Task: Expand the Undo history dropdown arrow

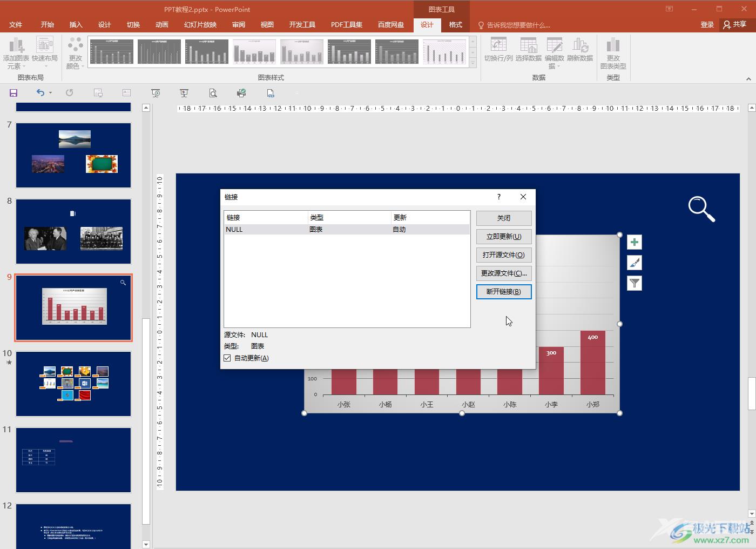Action: pos(51,93)
